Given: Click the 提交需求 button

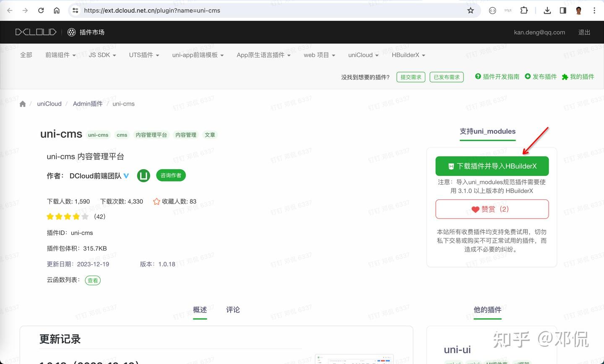Looking at the screenshot, I should 411,77.
